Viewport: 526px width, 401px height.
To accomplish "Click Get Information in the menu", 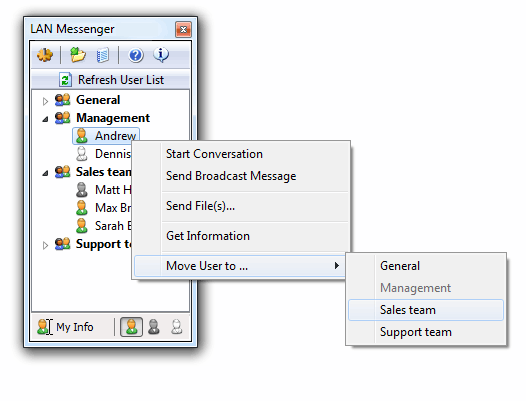I will pos(208,236).
